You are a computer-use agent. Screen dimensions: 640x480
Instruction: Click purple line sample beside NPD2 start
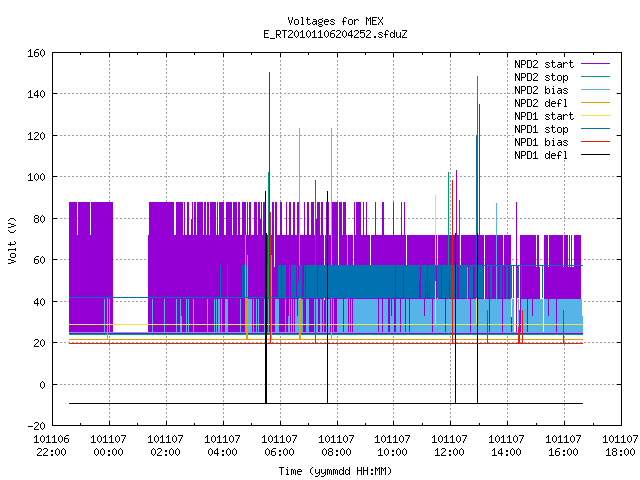[x=596, y=64]
